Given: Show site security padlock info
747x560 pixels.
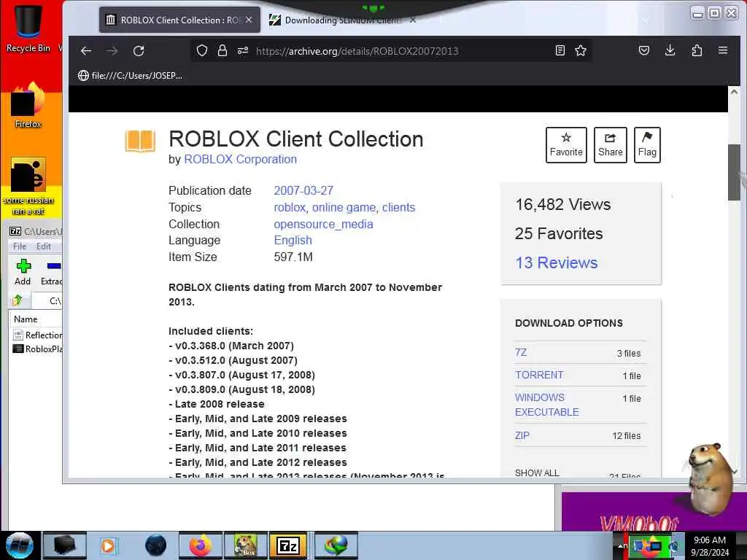Looking at the screenshot, I should tap(222, 50).
